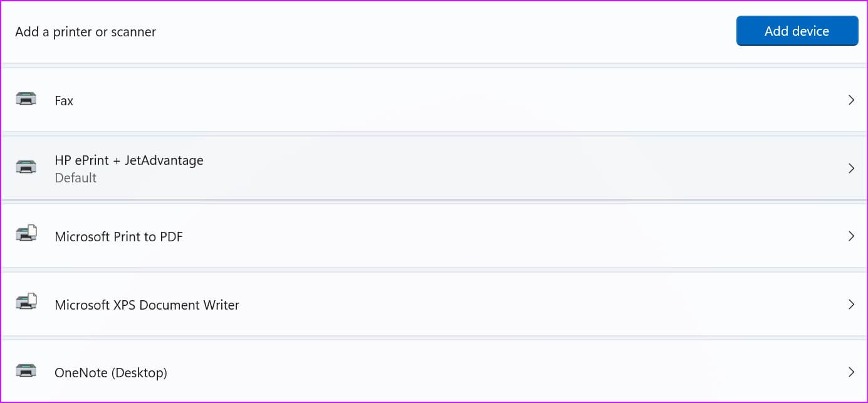Select HP ePrint + JetAdvantage label

(x=129, y=160)
